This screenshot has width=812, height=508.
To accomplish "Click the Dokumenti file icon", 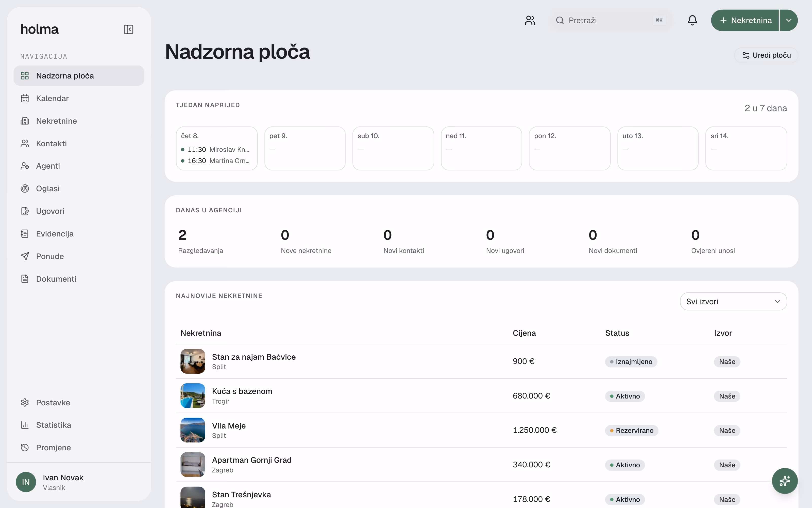I will [25, 279].
